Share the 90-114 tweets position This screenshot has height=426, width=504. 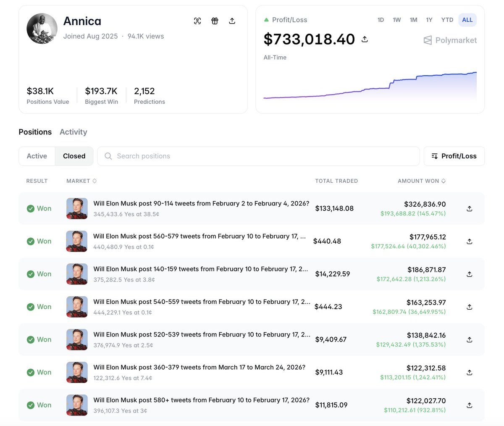470,208
